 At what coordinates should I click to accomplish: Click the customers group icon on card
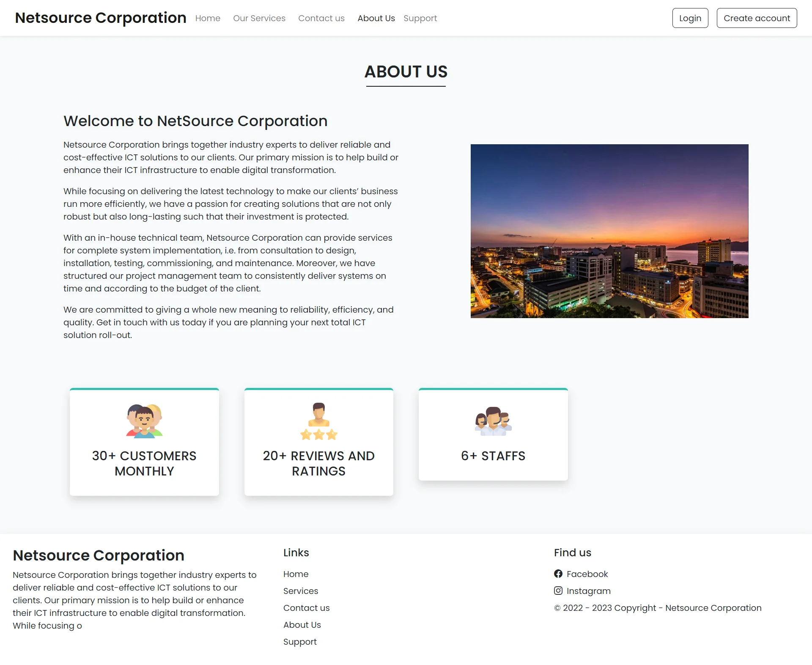(144, 421)
